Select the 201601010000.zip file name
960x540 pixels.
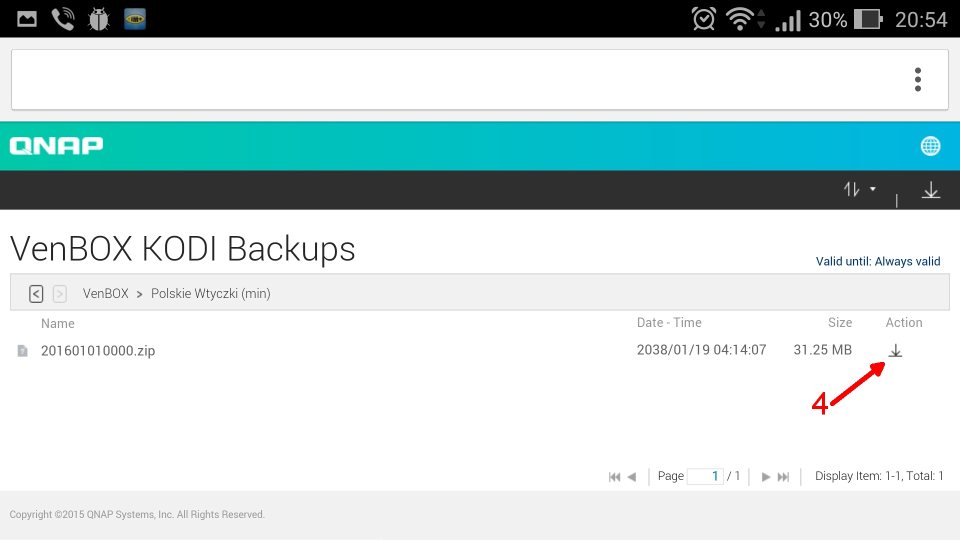98,351
